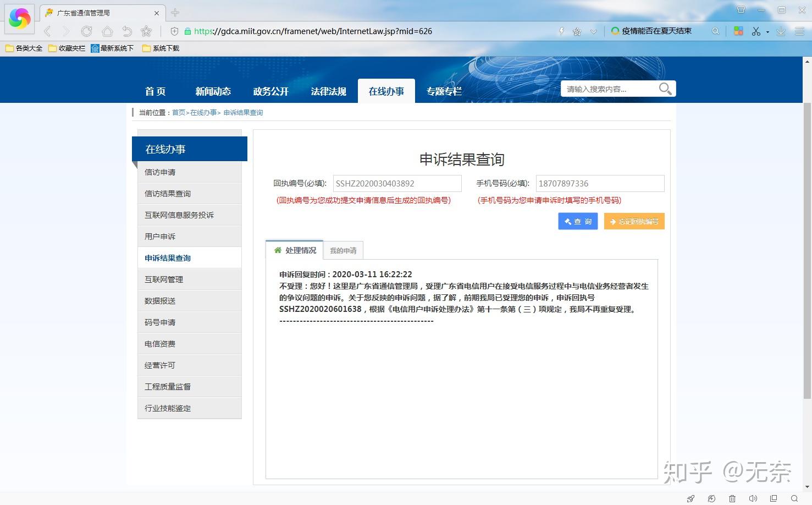This screenshot has width=812, height=505.
Task: Open 工程质量监督 in the sidebar
Action: coord(190,387)
